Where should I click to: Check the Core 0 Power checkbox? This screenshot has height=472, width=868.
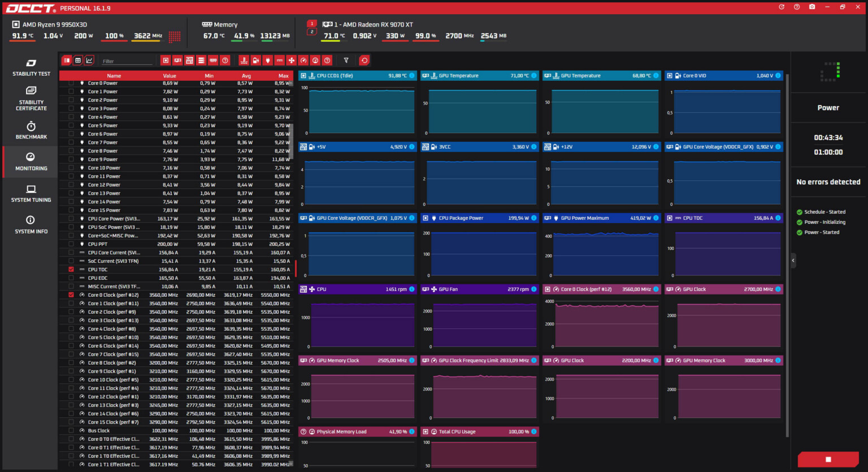[71, 83]
